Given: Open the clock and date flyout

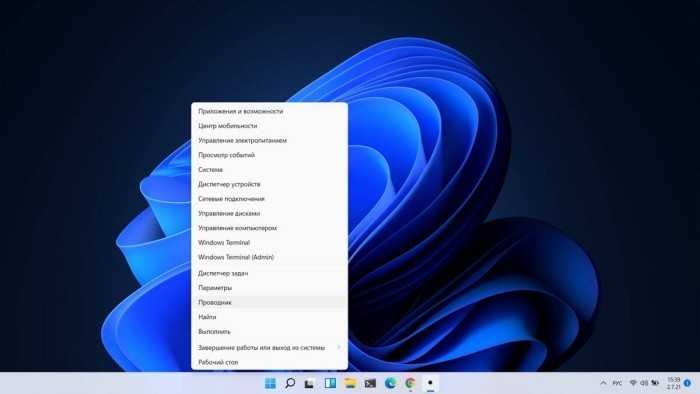Looking at the screenshot, I should (x=674, y=383).
